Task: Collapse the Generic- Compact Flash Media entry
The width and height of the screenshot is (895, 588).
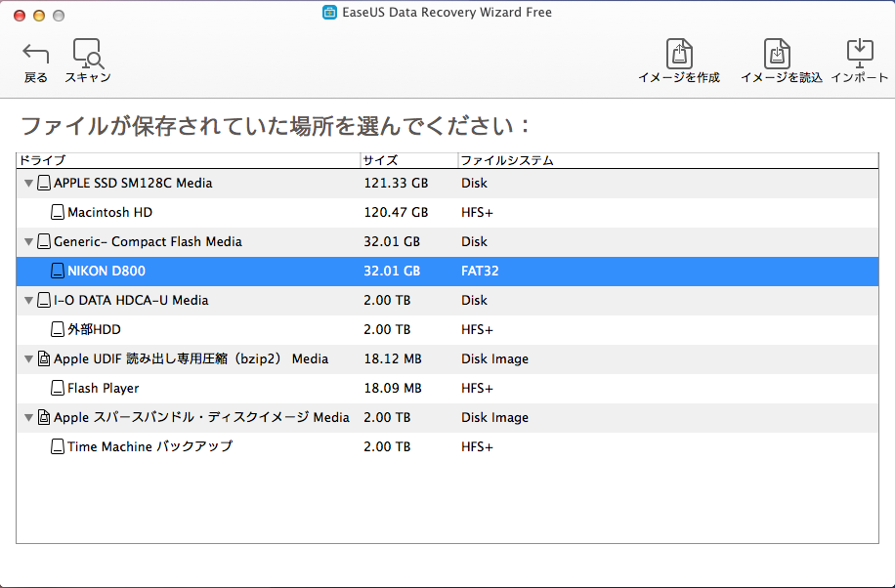Action: pos(28,241)
